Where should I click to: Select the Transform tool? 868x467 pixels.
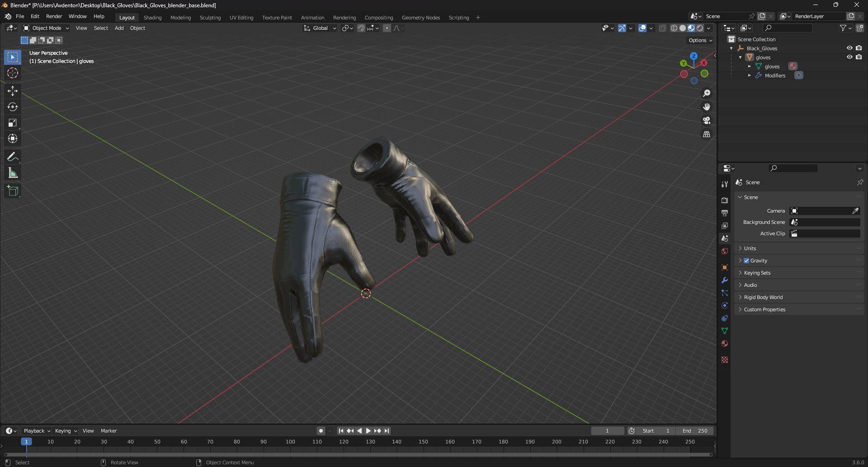click(13, 138)
